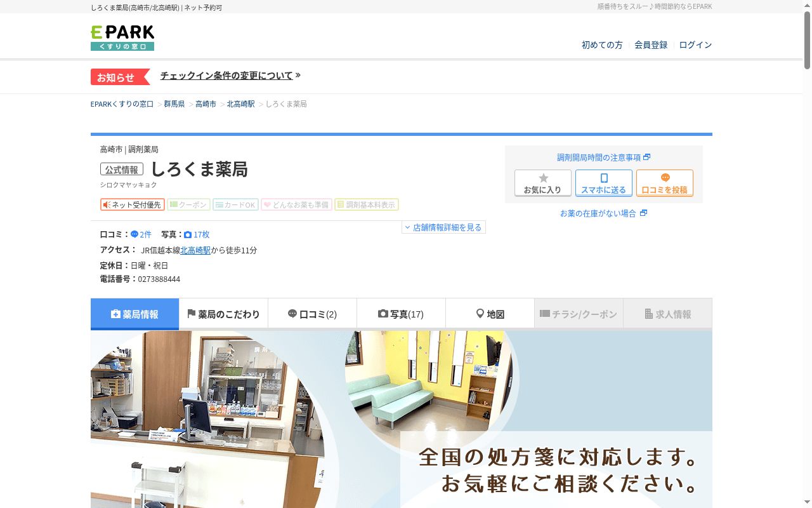Click the external link icon after 調剤開局時間の注意事項
Screen dimensions: 812x508
click(646, 157)
